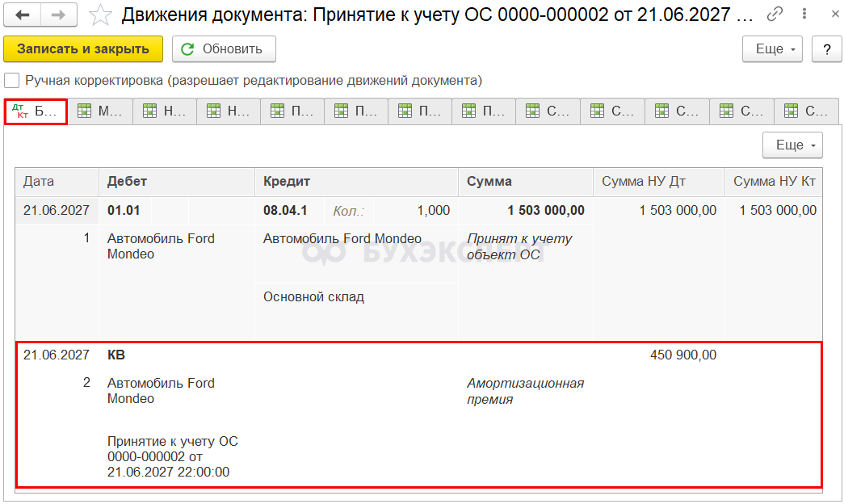The image size is (844, 504).
Task: Click the green refresh icon on Обновить
Action: pyautogui.click(x=187, y=49)
